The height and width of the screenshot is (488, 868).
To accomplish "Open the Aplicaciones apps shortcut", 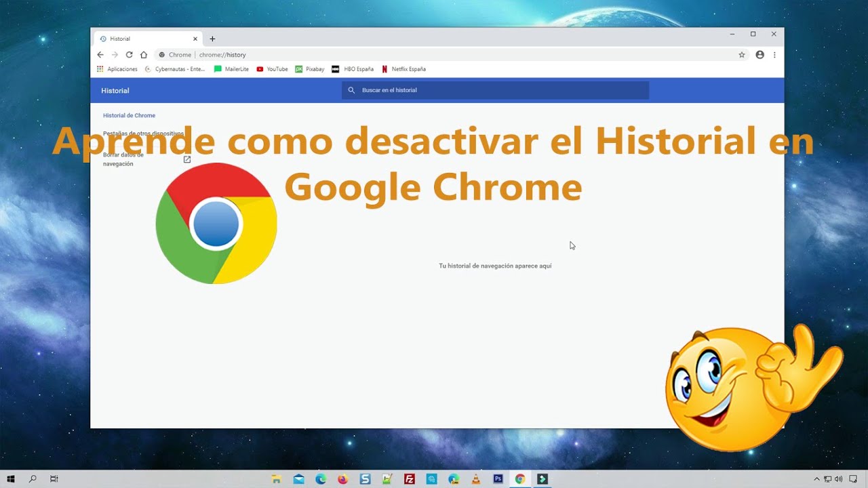I will (117, 69).
